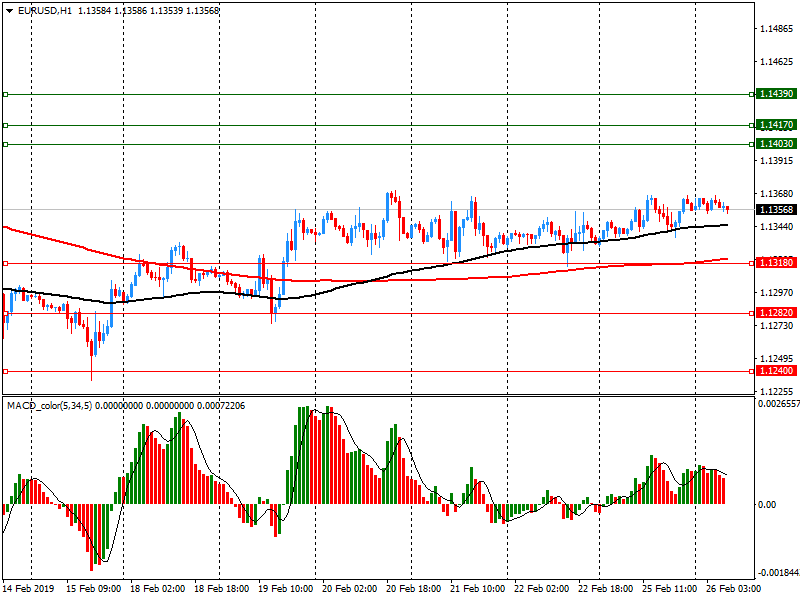This screenshot has height=600, width=800.
Task: Click the 1.14865 value on price scale
Action: 776,29
